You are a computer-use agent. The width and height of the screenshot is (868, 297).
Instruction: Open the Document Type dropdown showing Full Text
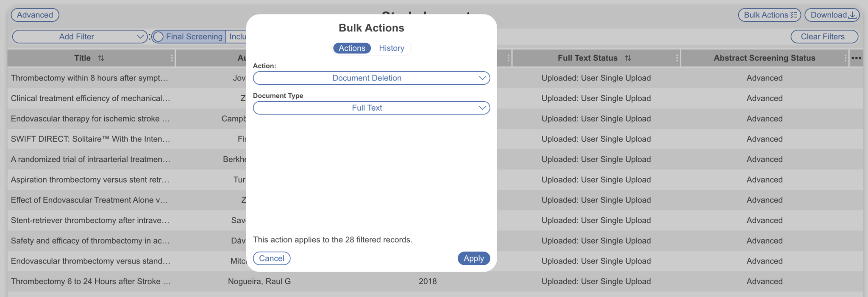[x=371, y=108]
